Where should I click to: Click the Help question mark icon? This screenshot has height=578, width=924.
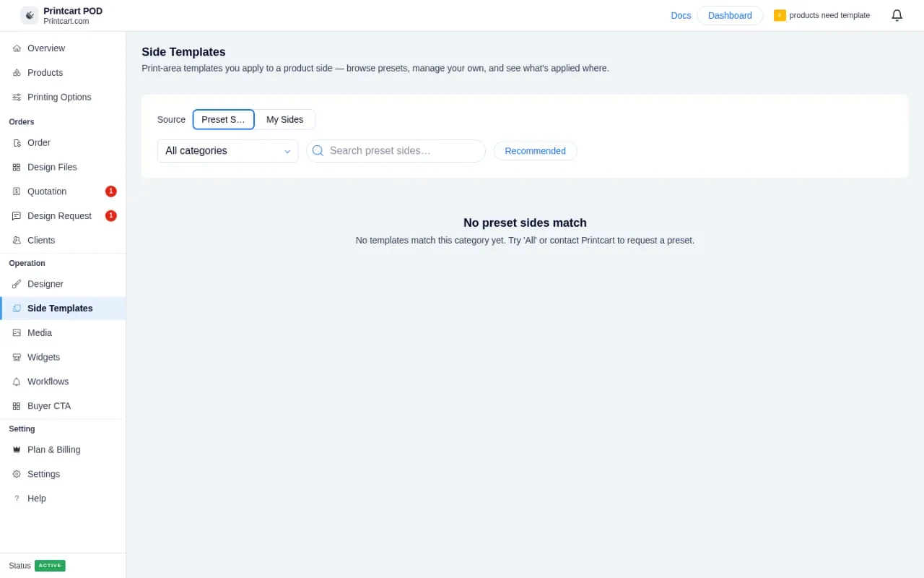tap(17, 499)
